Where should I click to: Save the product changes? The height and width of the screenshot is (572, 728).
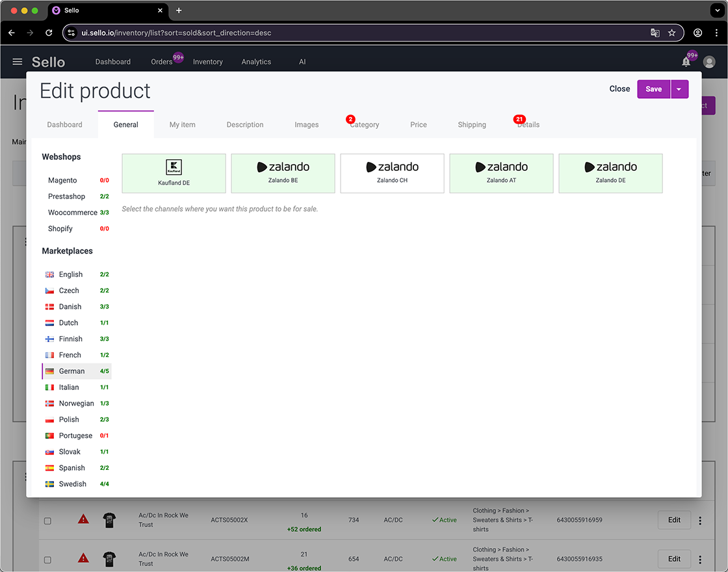(653, 88)
